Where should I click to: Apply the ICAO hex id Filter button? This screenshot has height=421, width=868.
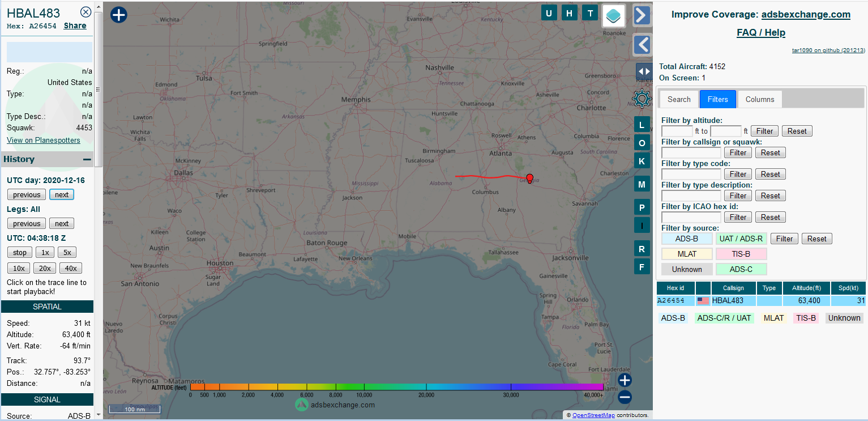[x=738, y=217]
